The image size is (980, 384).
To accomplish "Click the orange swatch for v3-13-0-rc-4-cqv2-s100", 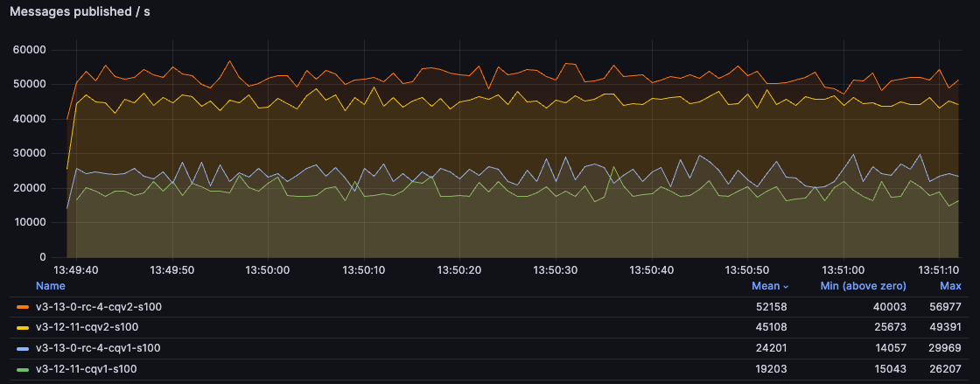I will (x=24, y=307).
